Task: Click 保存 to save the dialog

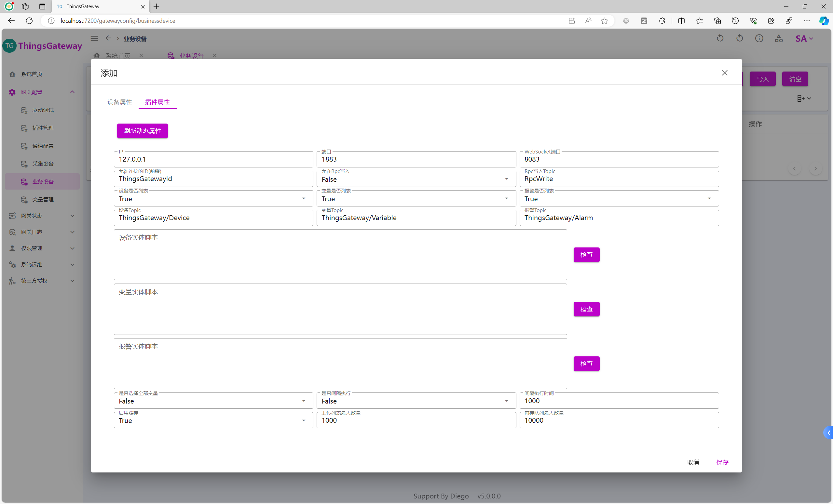Action: pos(722,462)
